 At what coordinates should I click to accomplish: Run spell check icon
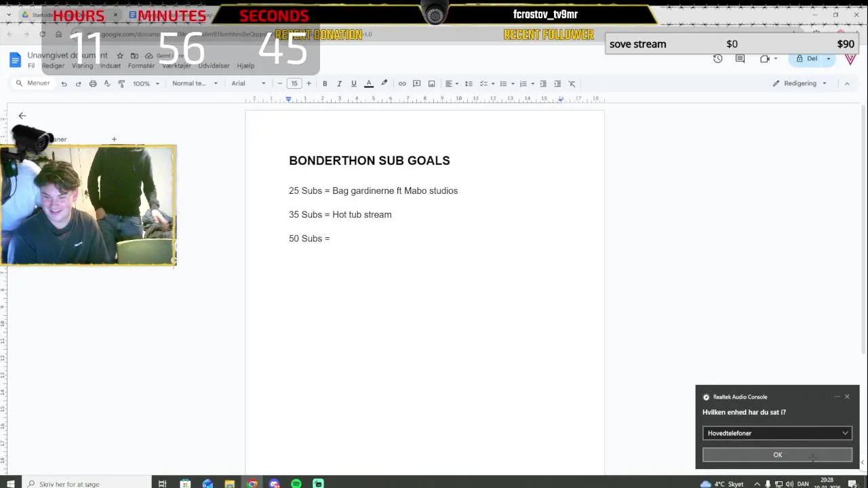pyautogui.click(x=107, y=83)
